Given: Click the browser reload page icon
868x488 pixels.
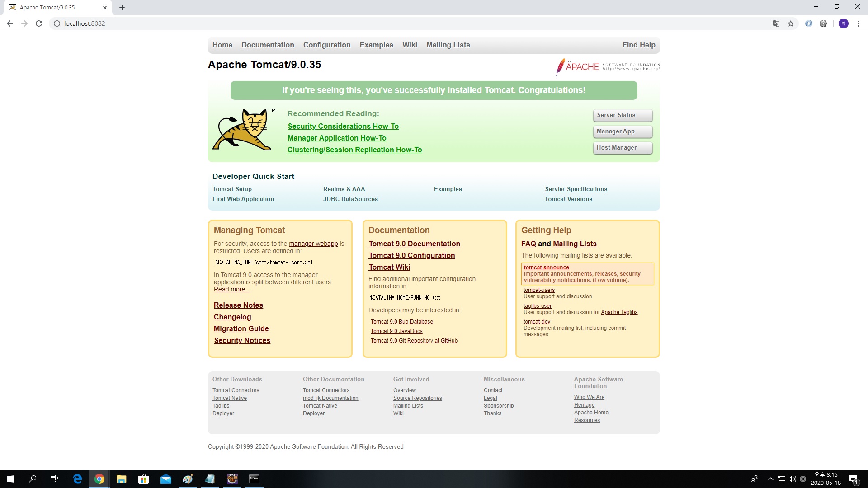Looking at the screenshot, I should coord(39,23).
